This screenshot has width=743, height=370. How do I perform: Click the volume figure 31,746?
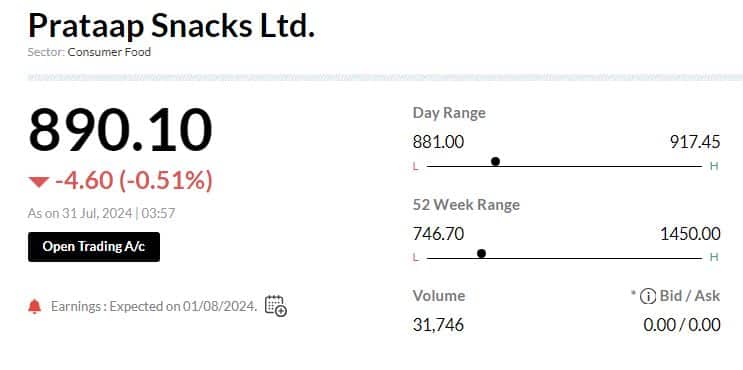[438, 325]
